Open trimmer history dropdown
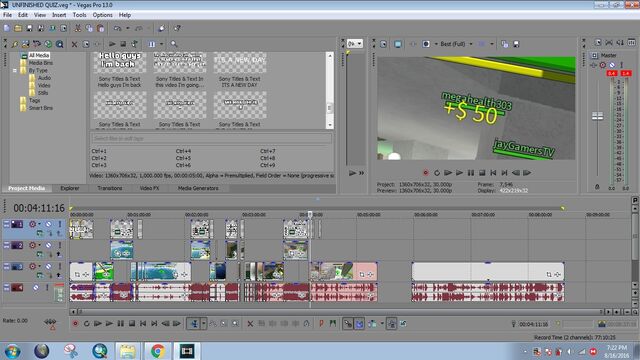 [354, 43]
